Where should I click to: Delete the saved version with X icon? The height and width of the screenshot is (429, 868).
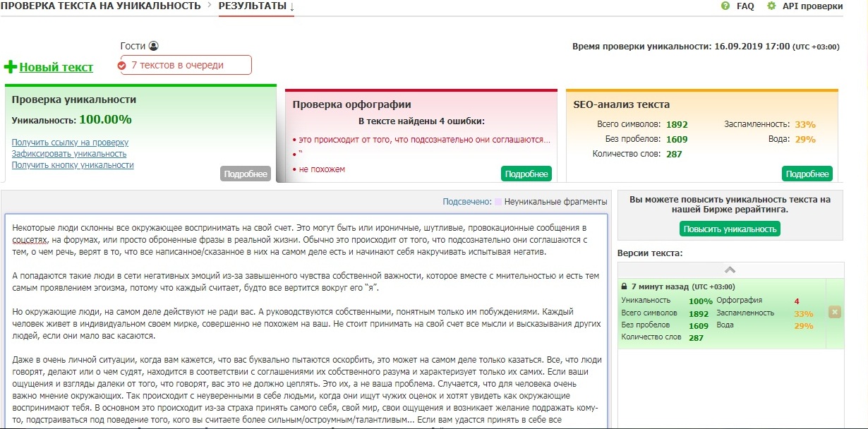click(x=835, y=312)
